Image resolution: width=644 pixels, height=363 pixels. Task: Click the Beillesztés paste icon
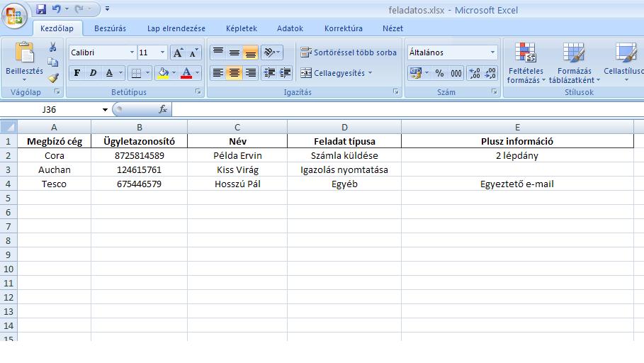[24, 53]
